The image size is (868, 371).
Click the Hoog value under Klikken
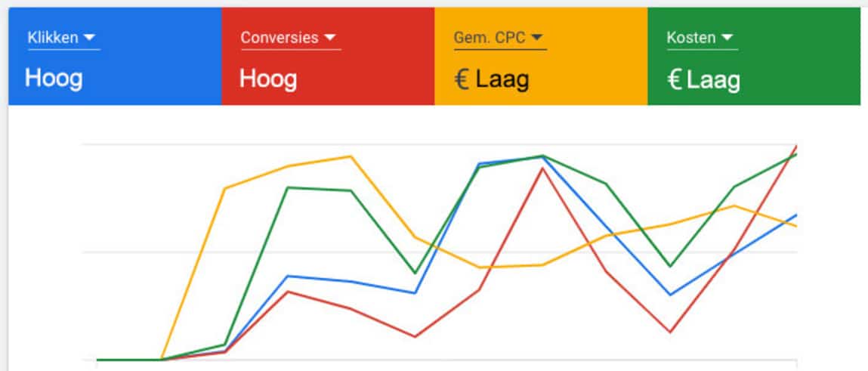click(x=54, y=79)
